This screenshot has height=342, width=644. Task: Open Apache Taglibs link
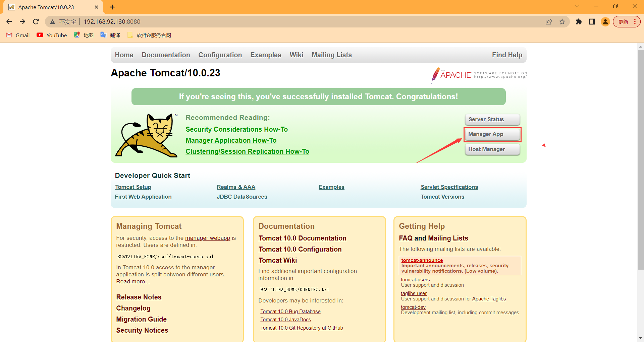(x=489, y=299)
